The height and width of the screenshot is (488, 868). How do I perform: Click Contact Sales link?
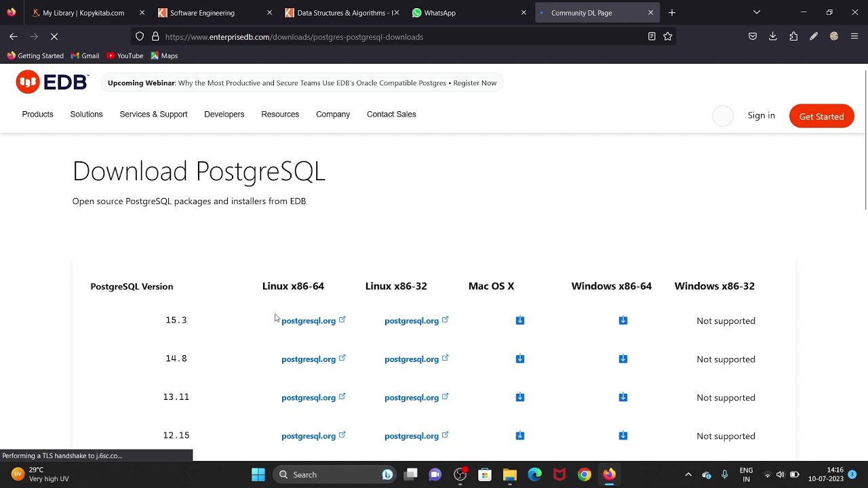pos(391,115)
